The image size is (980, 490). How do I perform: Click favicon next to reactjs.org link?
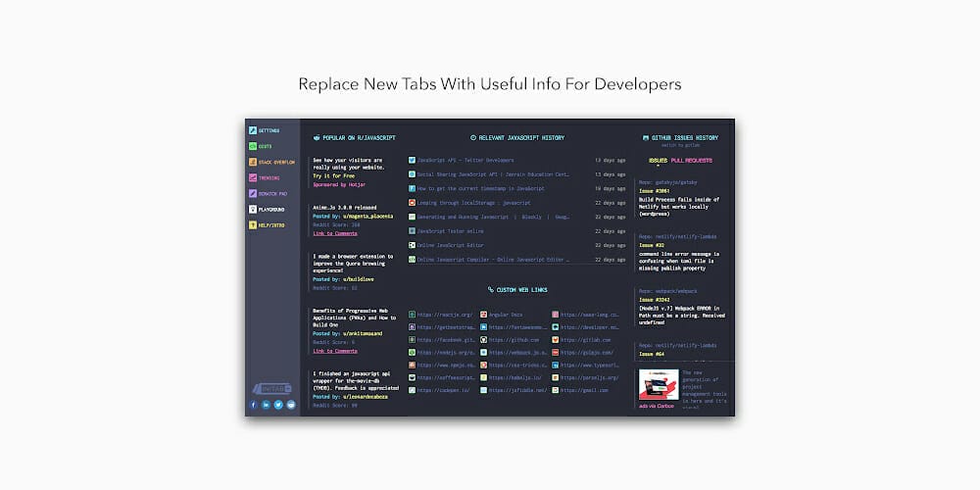click(412, 315)
